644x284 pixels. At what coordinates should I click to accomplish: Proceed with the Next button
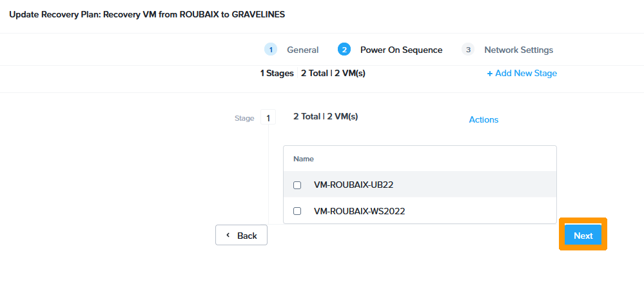583,236
